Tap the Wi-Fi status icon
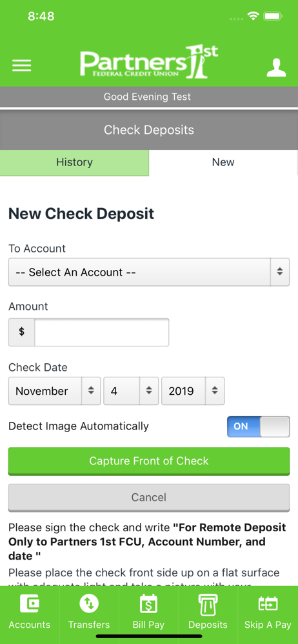 point(253,17)
